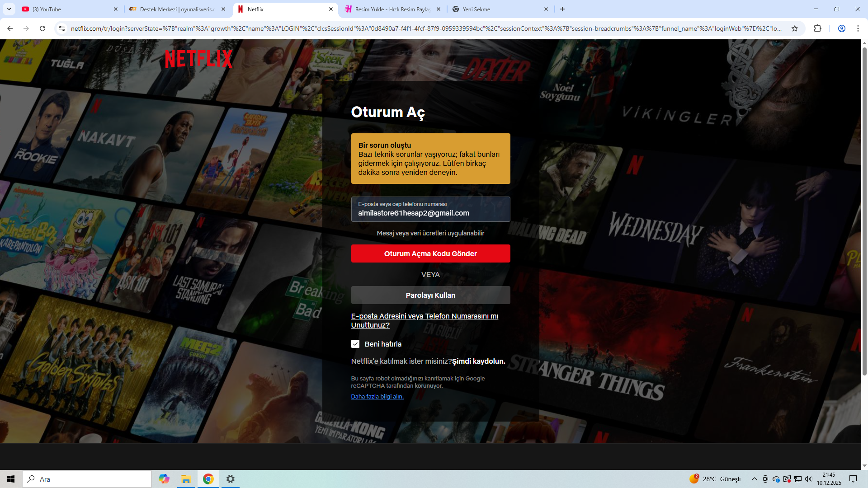Viewport: 868px width, 488px height.
Task: Click the page's vertical scrollbar
Action: [864, 211]
